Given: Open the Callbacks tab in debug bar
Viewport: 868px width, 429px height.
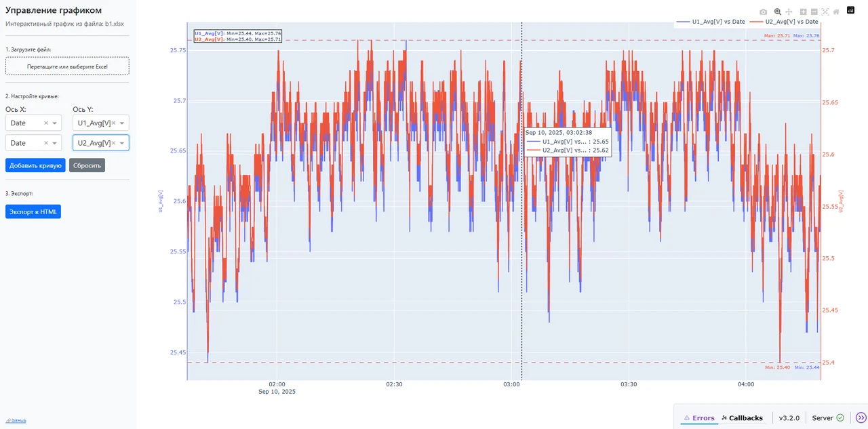Looking at the screenshot, I should (x=741, y=418).
